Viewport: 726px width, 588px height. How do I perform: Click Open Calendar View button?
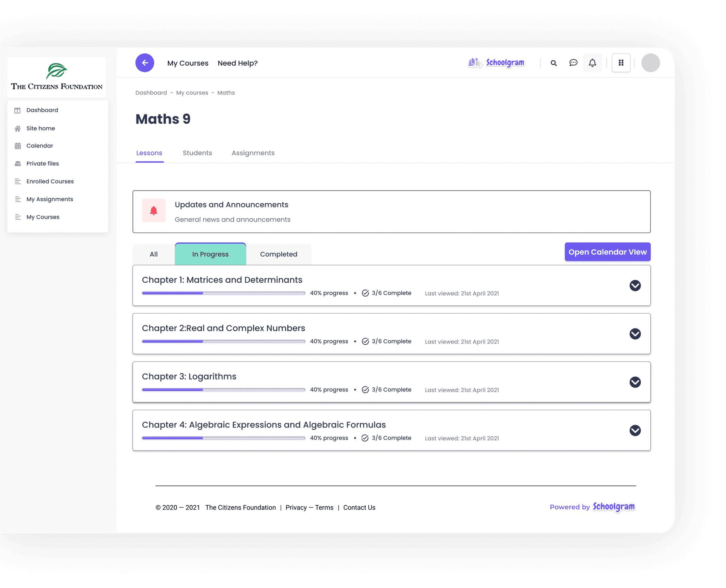coord(607,252)
